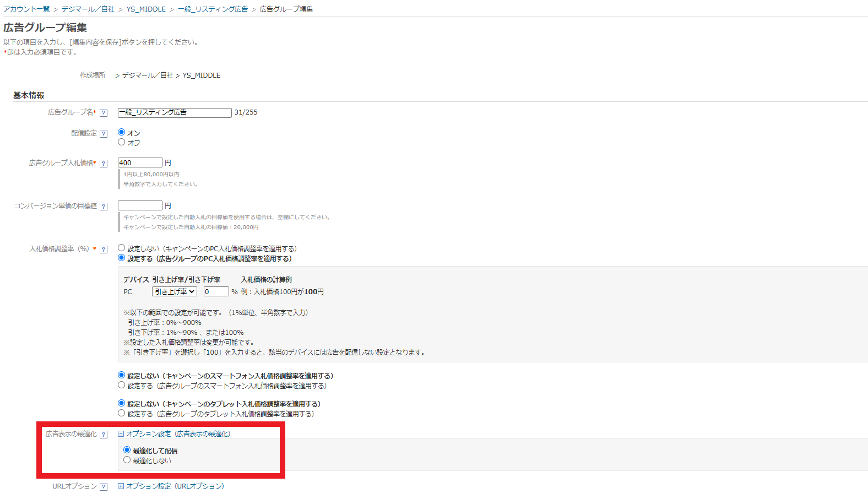Focus the コンバージョン単価の目標値 input field
The height and width of the screenshot is (504, 868).
[140, 205]
